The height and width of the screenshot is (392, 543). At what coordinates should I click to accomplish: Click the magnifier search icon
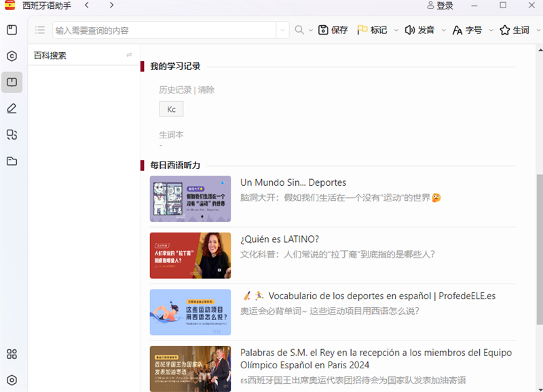[x=299, y=30]
